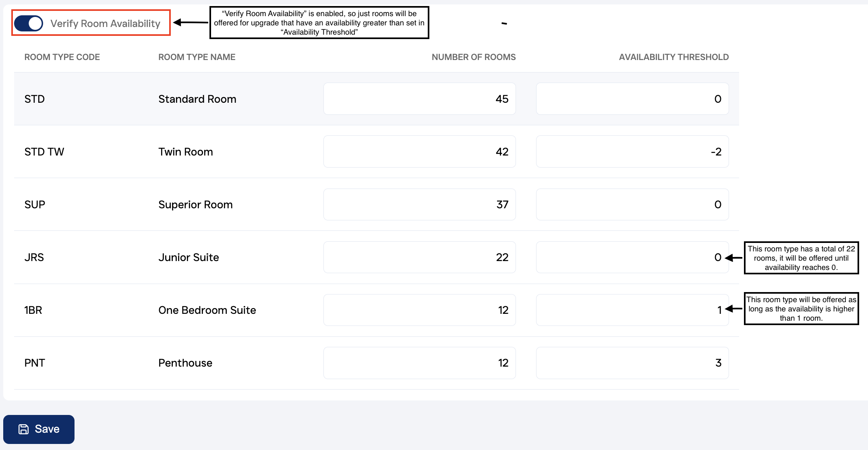Viewport: 868px width, 450px height.
Task: Click Junior Suite availability threshold input
Action: point(632,257)
